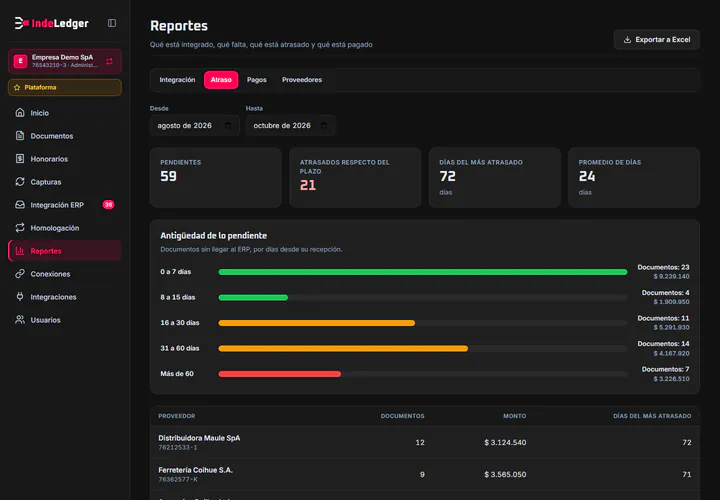Image resolution: width=720 pixels, height=500 pixels.
Task: Click the red Más de 60 bar
Action: click(x=280, y=374)
